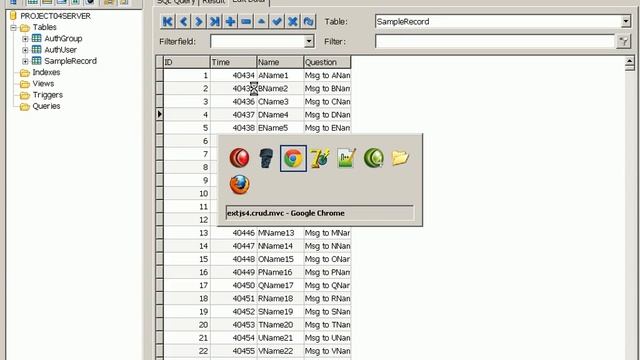Refresh data navigator button
The width and height of the screenshot is (640, 360).
point(308,21)
